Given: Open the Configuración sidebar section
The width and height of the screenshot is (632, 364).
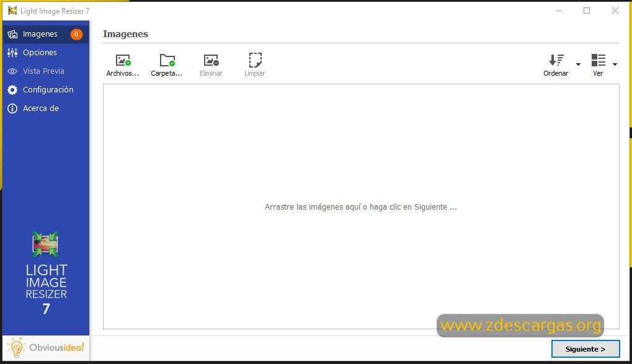Looking at the screenshot, I should (x=45, y=89).
